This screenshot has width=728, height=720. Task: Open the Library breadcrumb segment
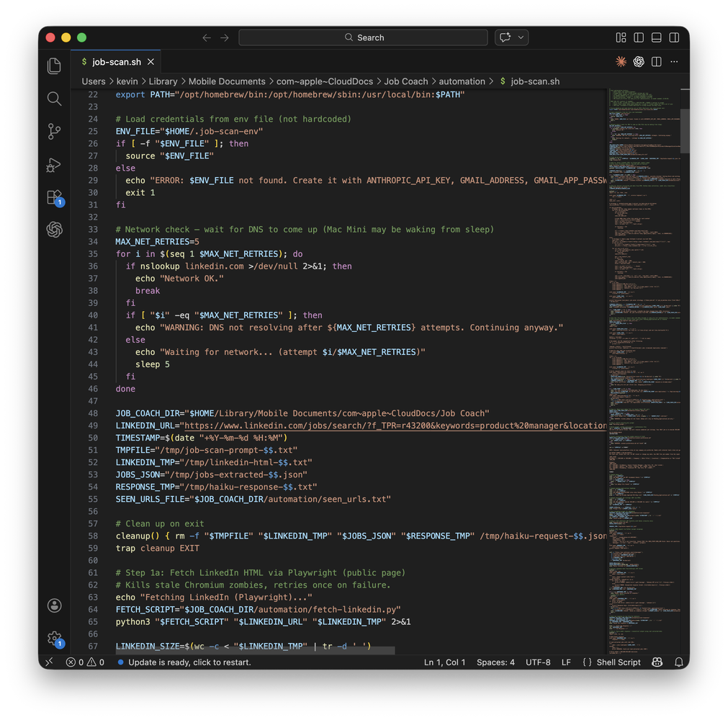(163, 81)
